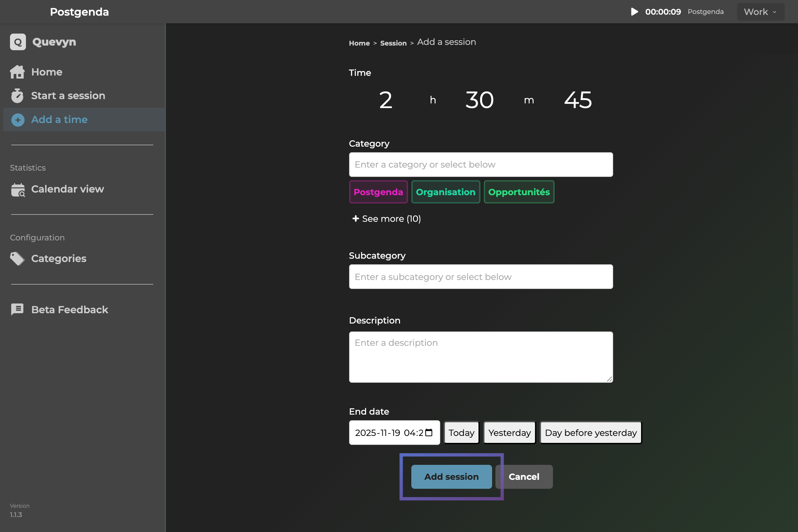Grab the Description resize handle
This screenshot has height=532, width=798.
click(x=609, y=379)
